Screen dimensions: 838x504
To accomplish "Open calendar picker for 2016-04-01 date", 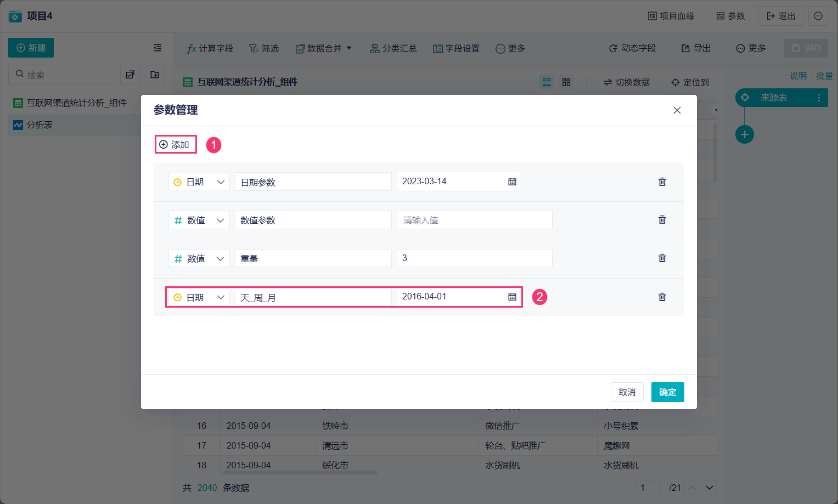I will click(512, 297).
